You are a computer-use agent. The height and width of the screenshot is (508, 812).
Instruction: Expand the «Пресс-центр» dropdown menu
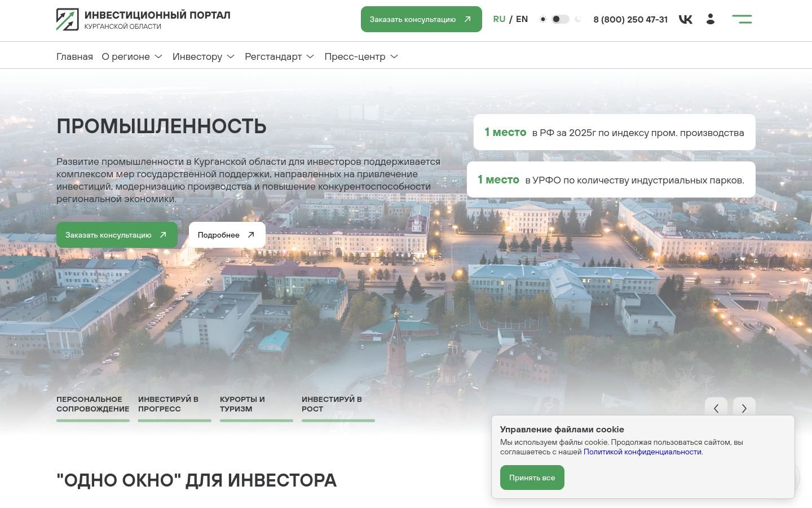coord(361,56)
